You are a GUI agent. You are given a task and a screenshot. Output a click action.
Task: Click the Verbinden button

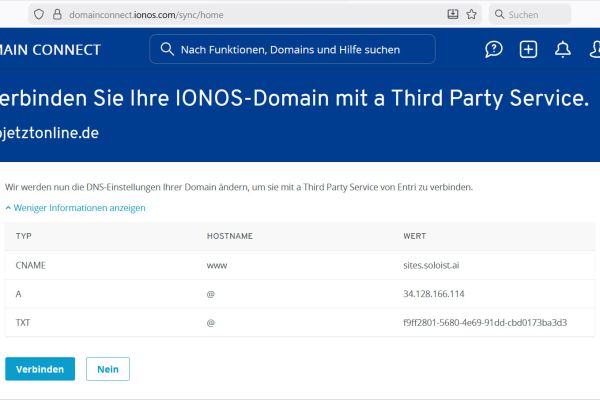(x=40, y=369)
